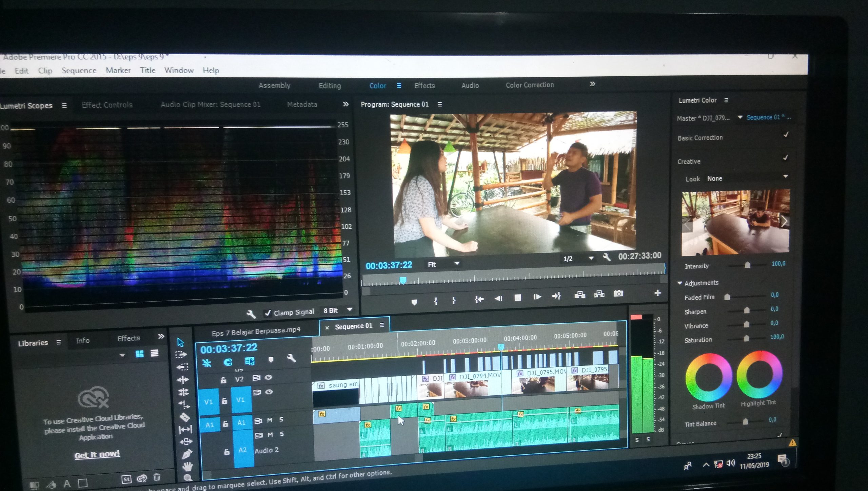868x491 pixels.
Task: Open the Sequence menu
Action: click(79, 71)
